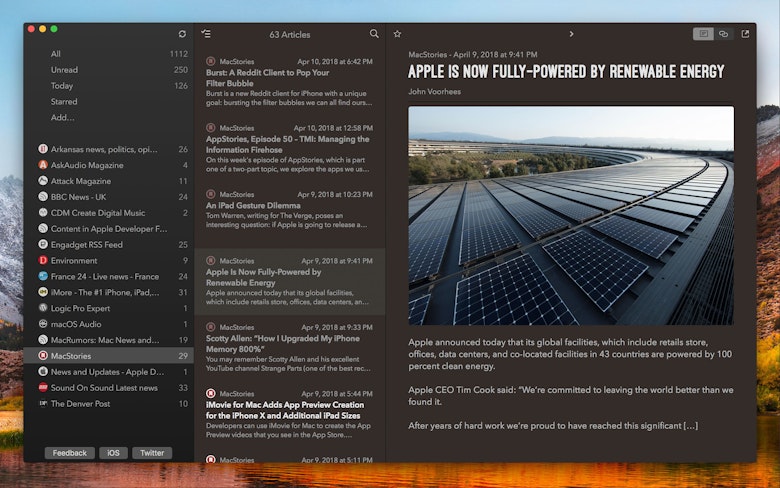Click the article headline in reader pane

click(566, 72)
